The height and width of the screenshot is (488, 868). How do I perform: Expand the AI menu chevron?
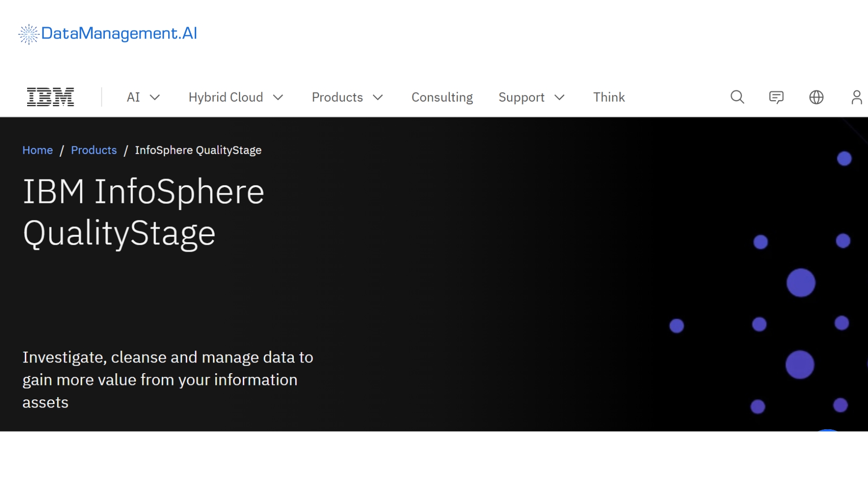pos(155,98)
